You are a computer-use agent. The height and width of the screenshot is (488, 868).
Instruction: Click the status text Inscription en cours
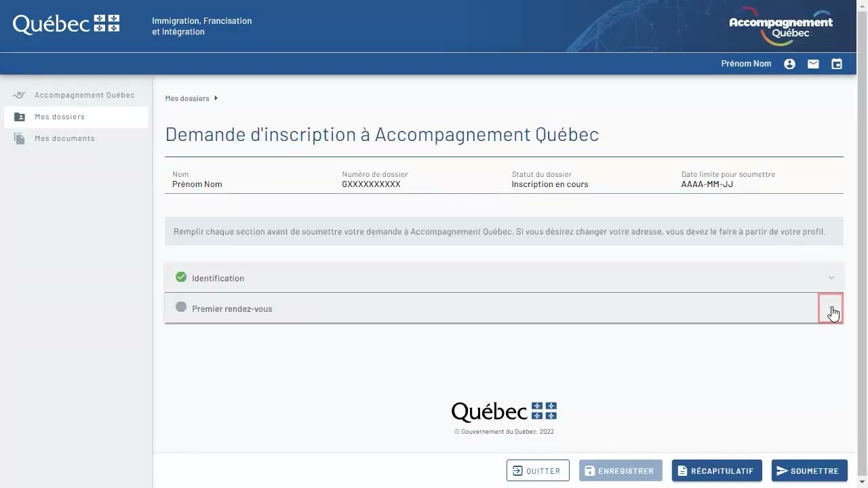pyautogui.click(x=550, y=184)
